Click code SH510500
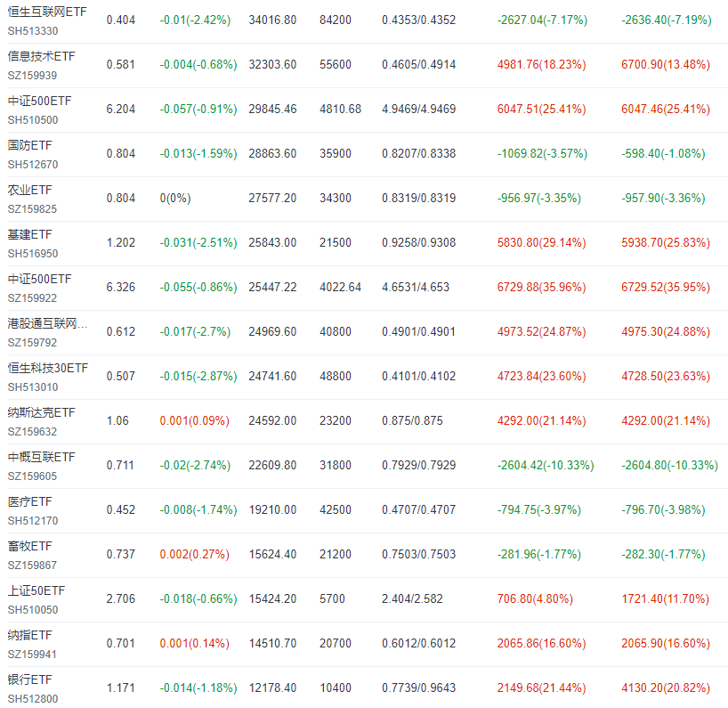Screen dimensions: 728x708 pyautogui.click(x=33, y=120)
